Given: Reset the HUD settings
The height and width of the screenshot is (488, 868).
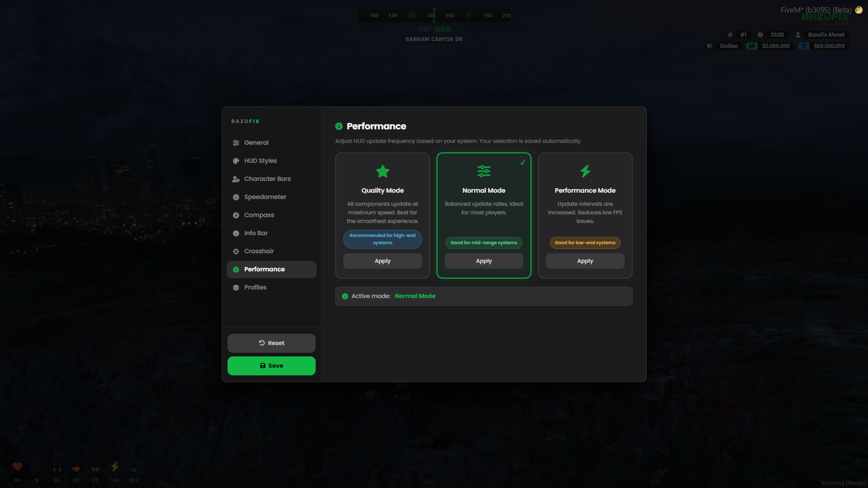Looking at the screenshot, I should pyautogui.click(x=271, y=343).
